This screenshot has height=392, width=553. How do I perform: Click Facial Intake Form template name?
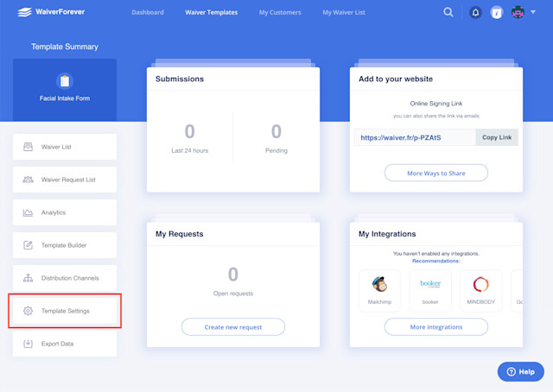(x=65, y=98)
